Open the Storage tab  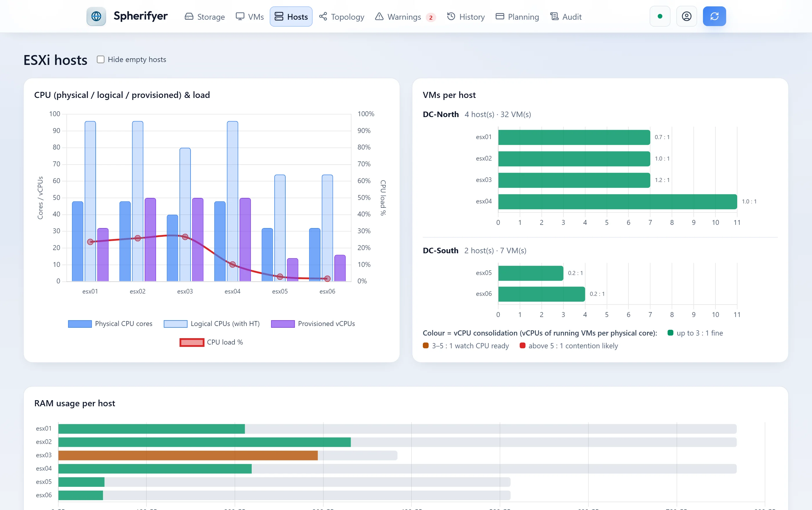point(205,17)
